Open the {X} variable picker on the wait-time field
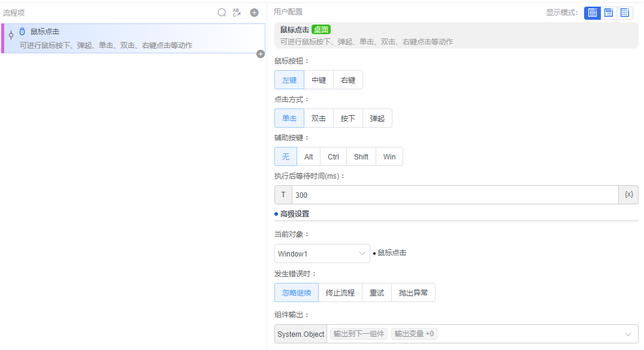The image size is (644, 350). pyautogui.click(x=628, y=194)
